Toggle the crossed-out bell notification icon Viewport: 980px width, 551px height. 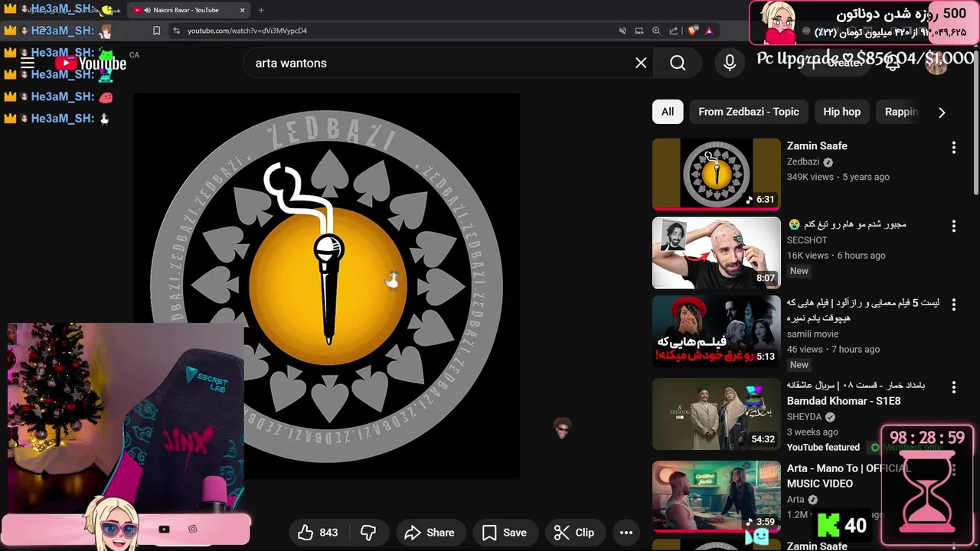point(622,31)
